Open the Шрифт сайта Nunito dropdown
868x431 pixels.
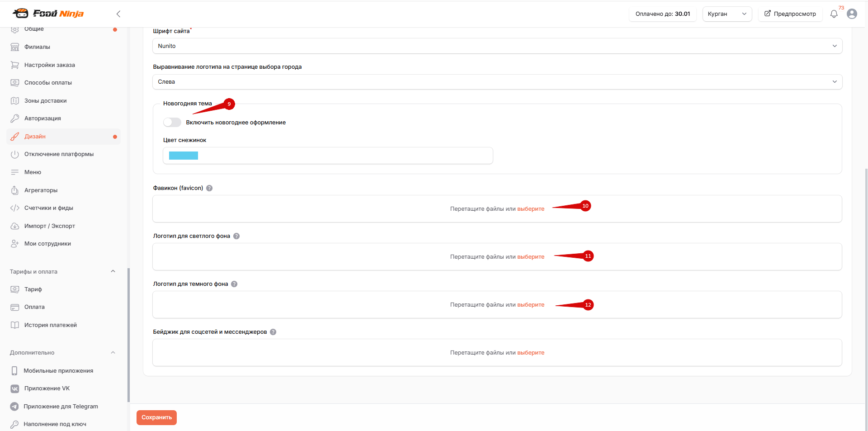pos(497,46)
